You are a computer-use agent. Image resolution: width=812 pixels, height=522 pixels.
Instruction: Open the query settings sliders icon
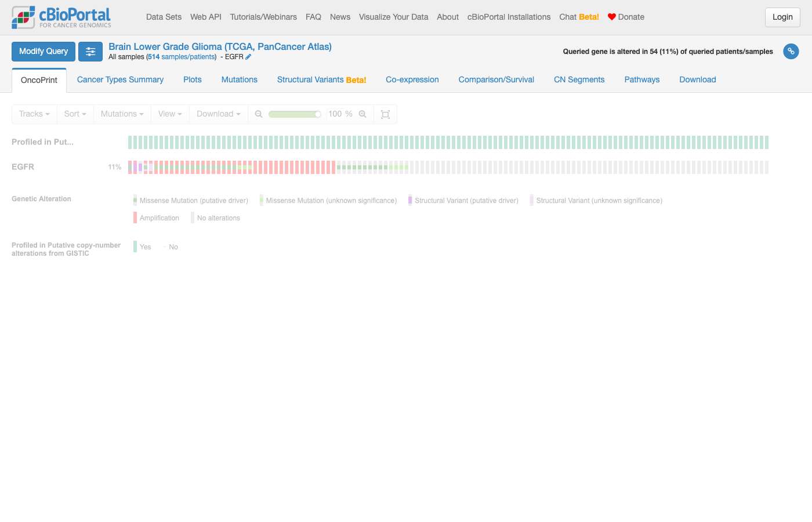tap(90, 52)
